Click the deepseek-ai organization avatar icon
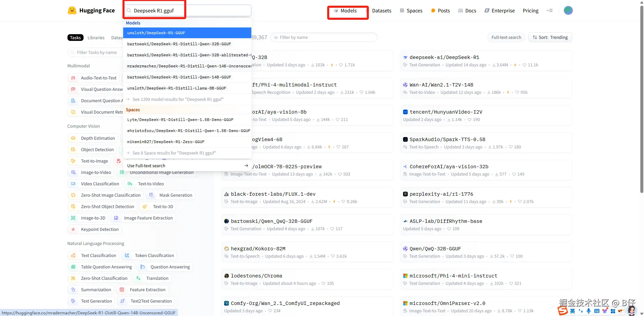 point(405,57)
